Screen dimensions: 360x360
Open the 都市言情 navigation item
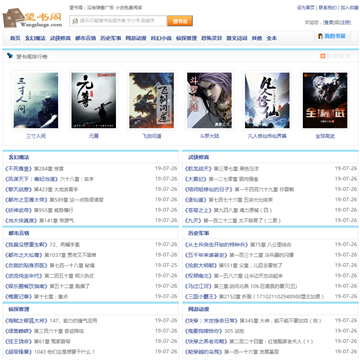[x=86, y=38]
